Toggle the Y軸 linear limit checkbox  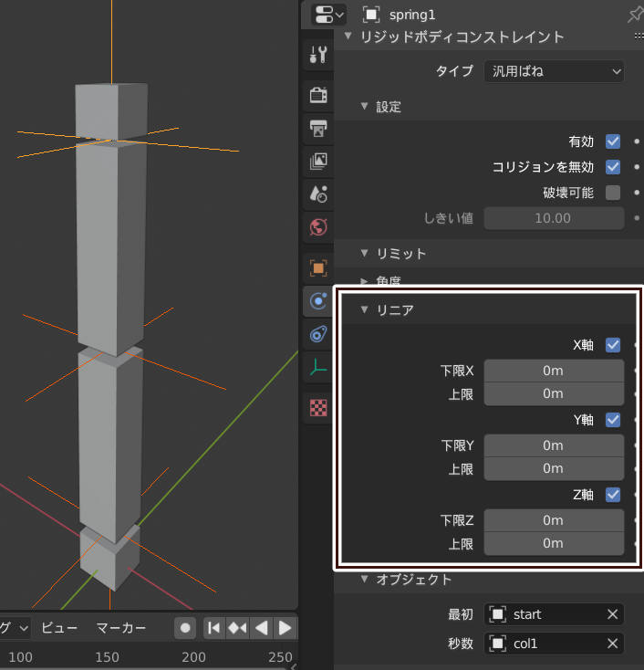(x=612, y=420)
